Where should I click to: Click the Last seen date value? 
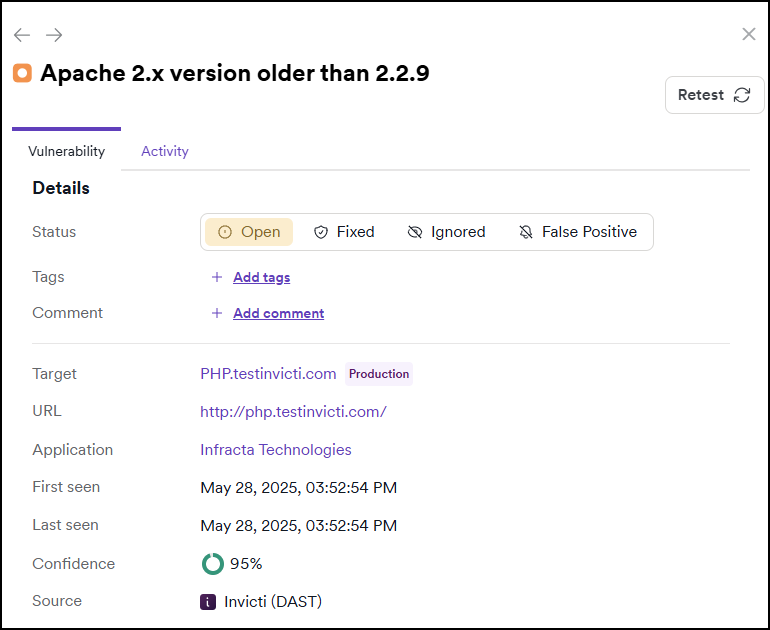click(299, 525)
